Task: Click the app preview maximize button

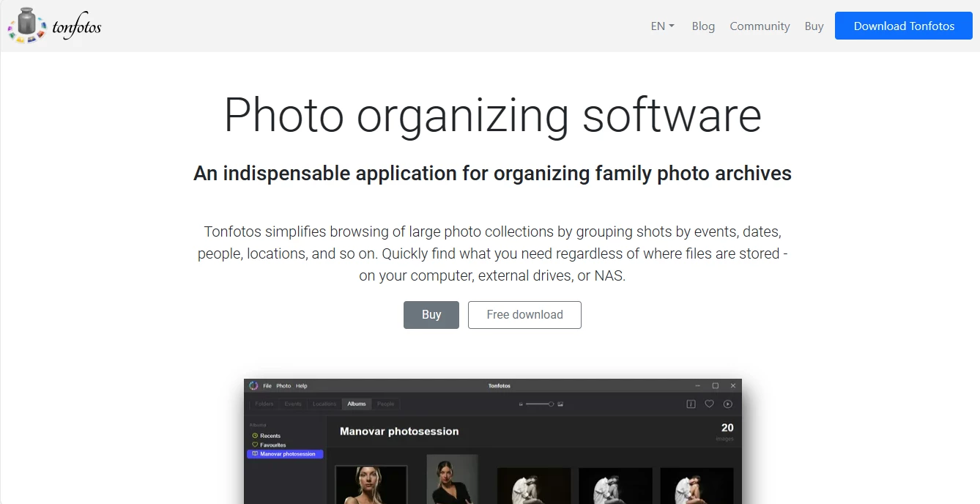Action: tap(715, 386)
